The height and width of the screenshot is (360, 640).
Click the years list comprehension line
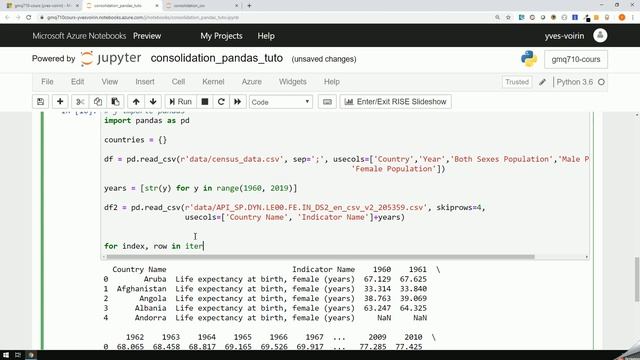[x=200, y=188]
